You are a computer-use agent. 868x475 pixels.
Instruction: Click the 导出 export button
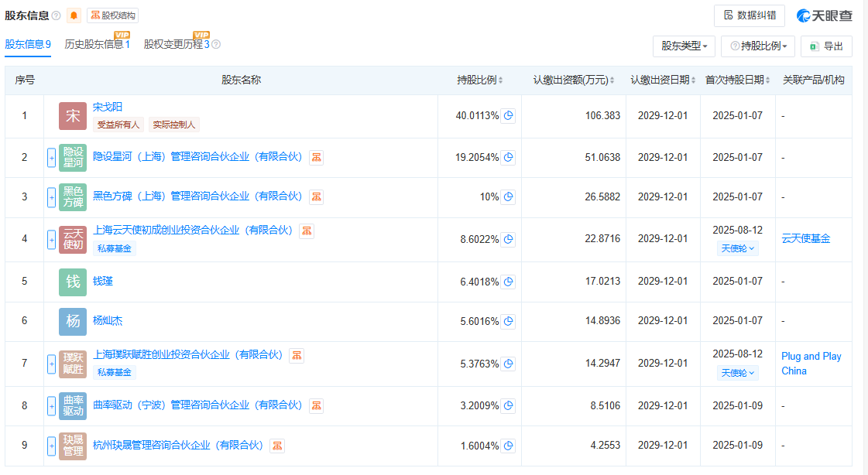coord(826,46)
